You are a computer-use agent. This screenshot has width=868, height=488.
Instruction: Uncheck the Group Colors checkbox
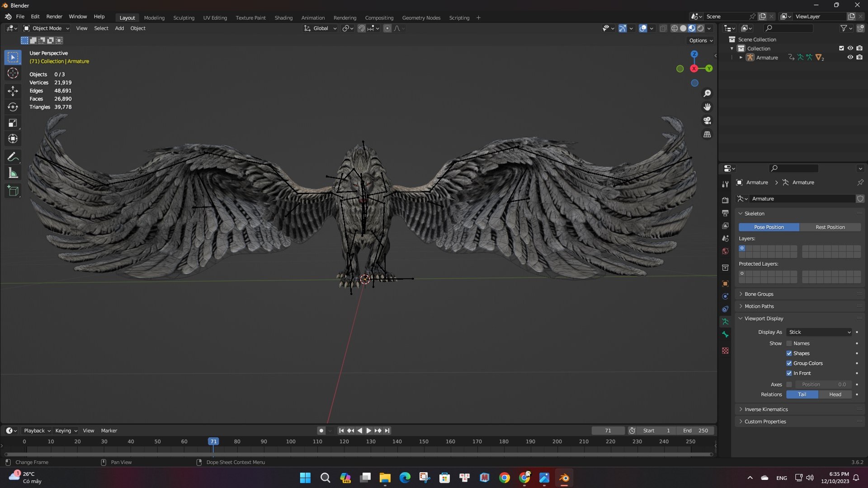tap(789, 363)
